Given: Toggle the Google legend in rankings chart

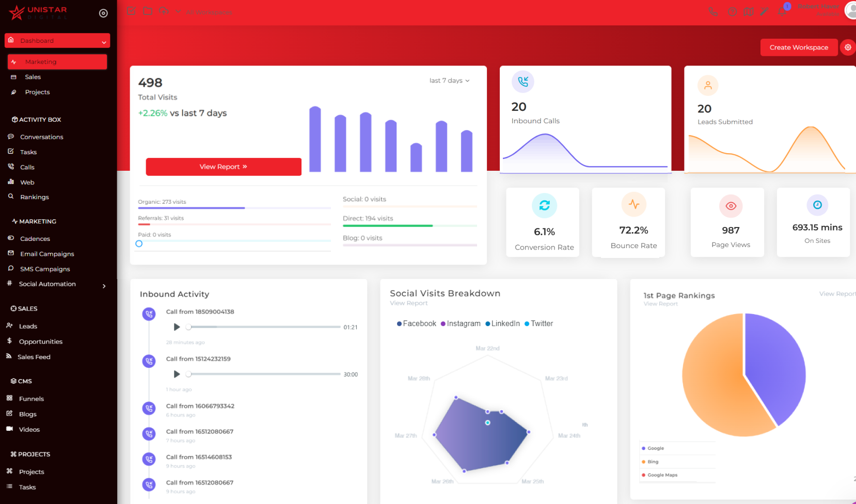Looking at the screenshot, I should click(x=653, y=448).
